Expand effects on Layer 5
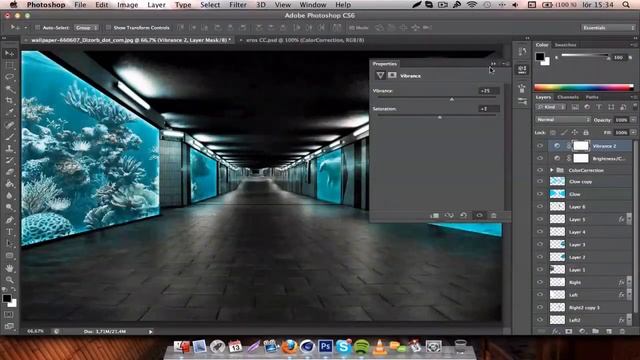The height and width of the screenshot is (360, 640). (629, 220)
